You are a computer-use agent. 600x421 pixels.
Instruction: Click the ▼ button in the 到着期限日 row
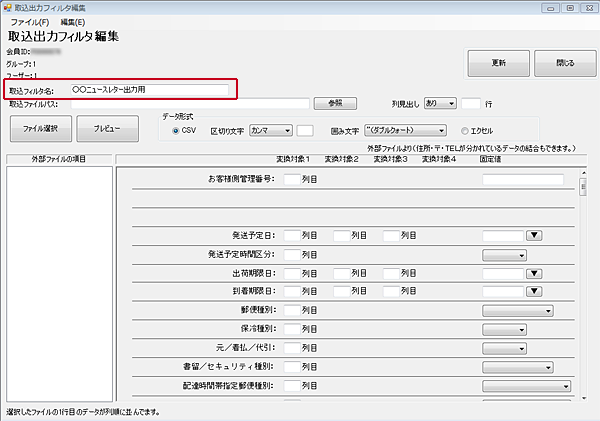coord(534,291)
